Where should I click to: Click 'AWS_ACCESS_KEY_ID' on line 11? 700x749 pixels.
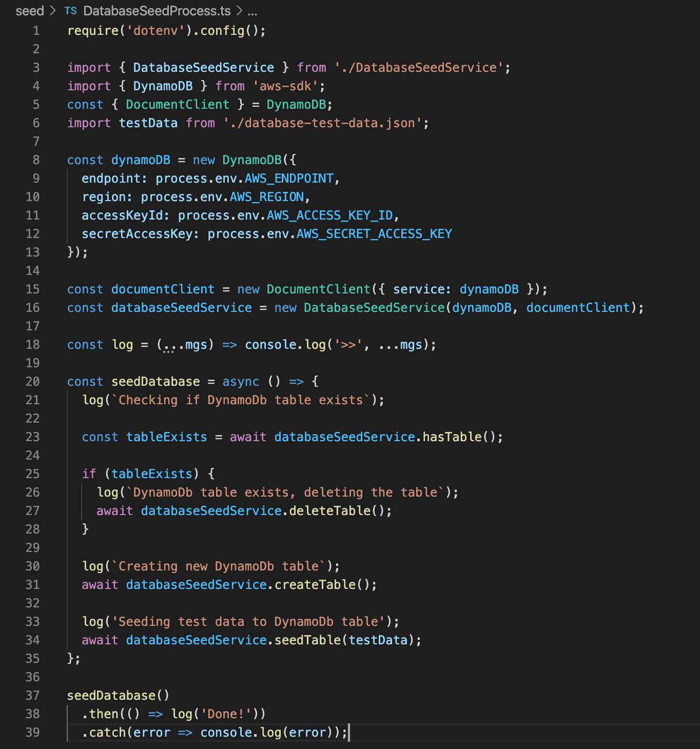pos(330,215)
